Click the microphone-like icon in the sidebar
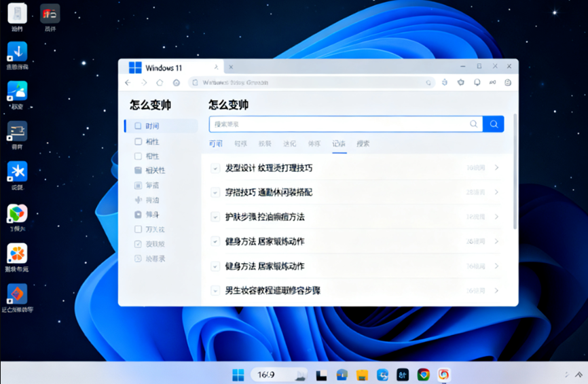Viewport: 588px width, 384px height. coord(138,200)
